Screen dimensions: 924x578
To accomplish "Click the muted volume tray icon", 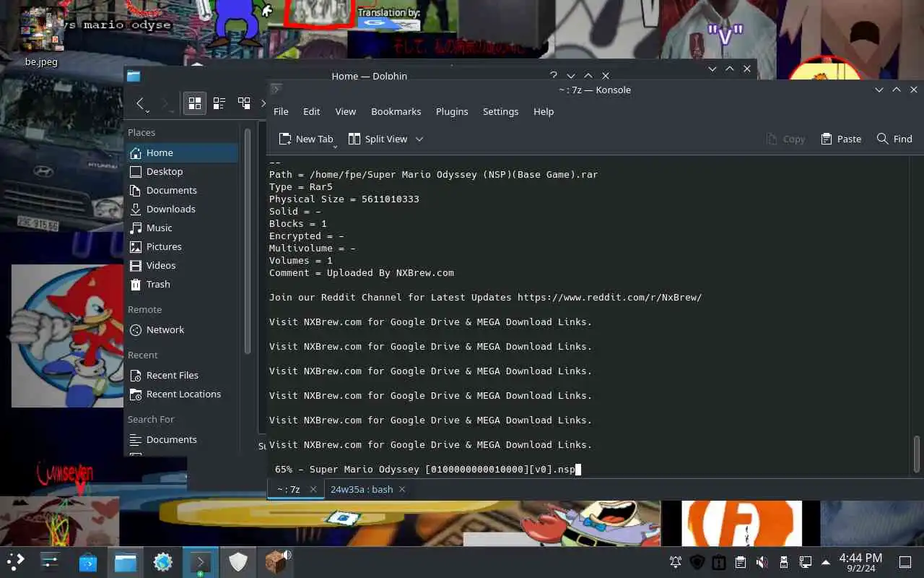I will click(x=762, y=562).
